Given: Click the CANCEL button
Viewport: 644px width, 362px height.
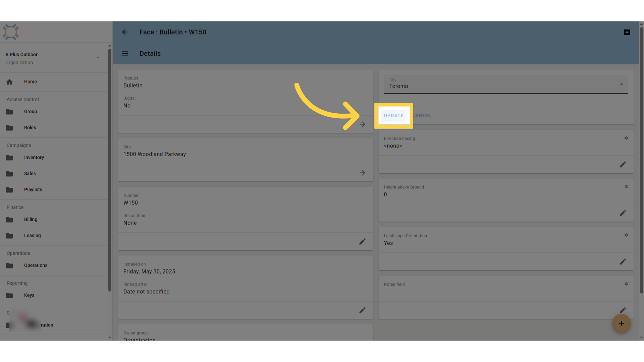Looking at the screenshot, I should click(422, 116).
